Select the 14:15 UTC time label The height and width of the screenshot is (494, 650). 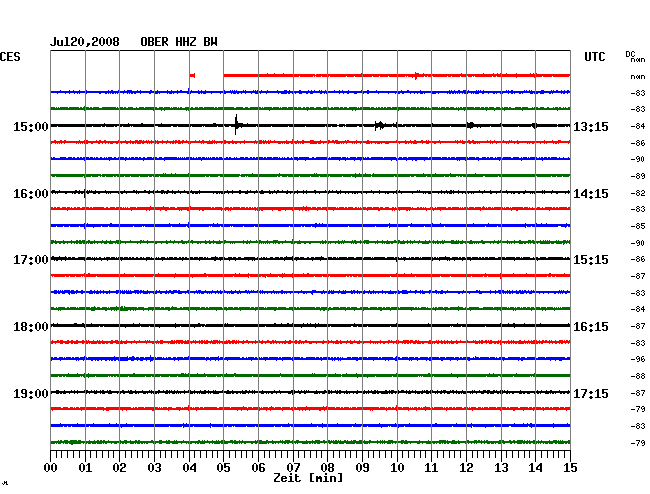(591, 194)
